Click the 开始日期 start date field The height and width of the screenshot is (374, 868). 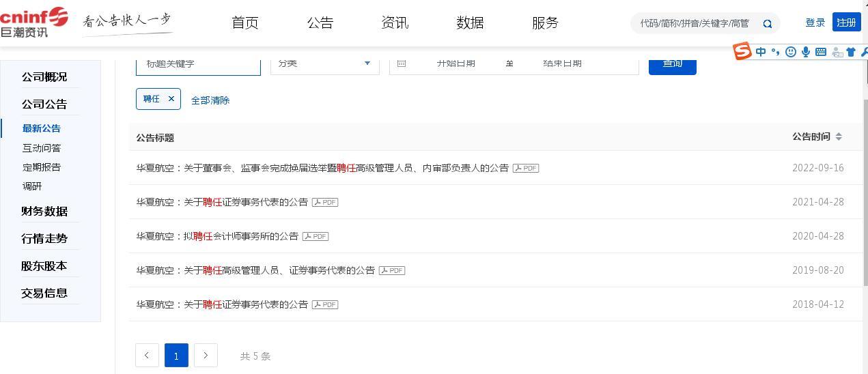pyautogui.click(x=456, y=63)
